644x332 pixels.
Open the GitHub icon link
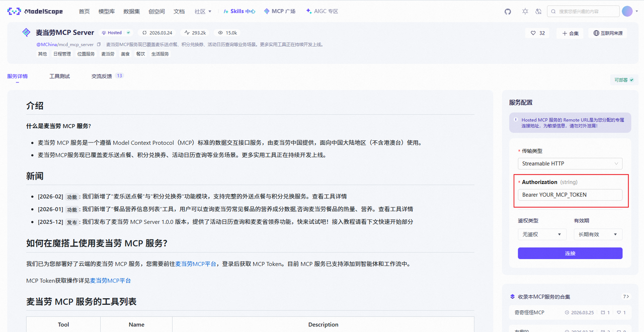click(508, 12)
